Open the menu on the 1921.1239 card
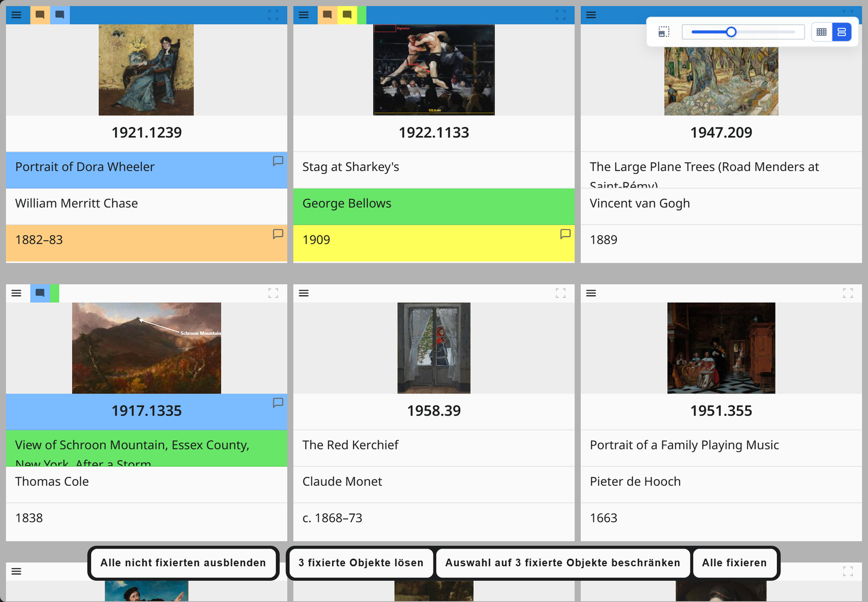The width and height of the screenshot is (868, 602). [x=17, y=15]
